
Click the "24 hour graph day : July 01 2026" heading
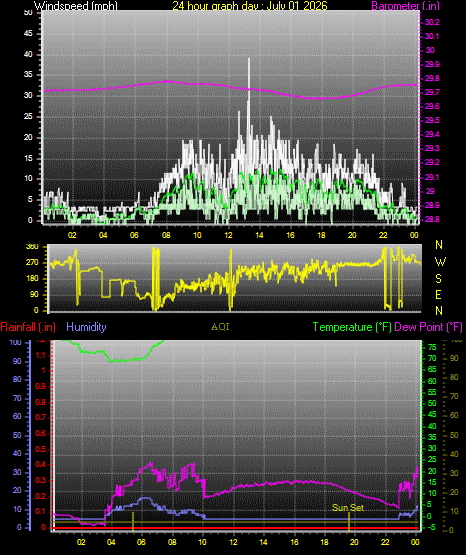tap(250, 6)
